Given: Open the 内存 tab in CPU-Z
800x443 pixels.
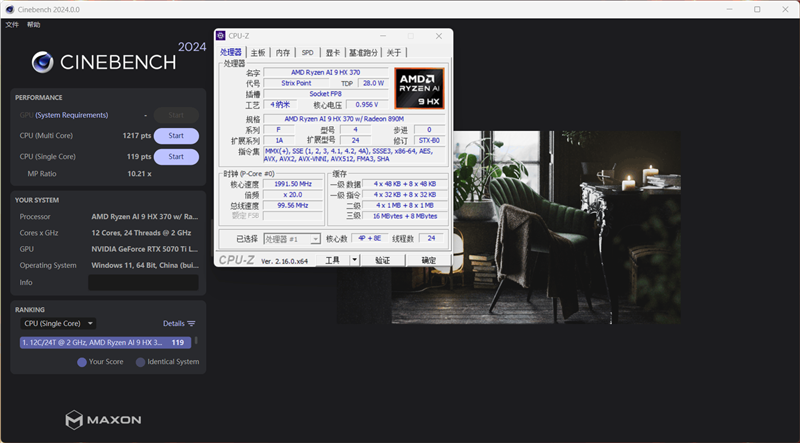Looking at the screenshot, I should pos(283,52).
